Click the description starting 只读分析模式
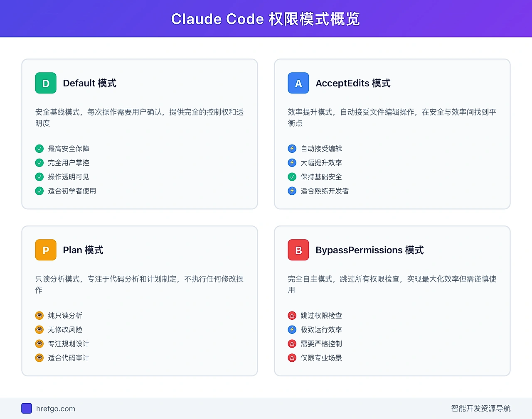Screen dimensions: 532x419 pos(140,284)
